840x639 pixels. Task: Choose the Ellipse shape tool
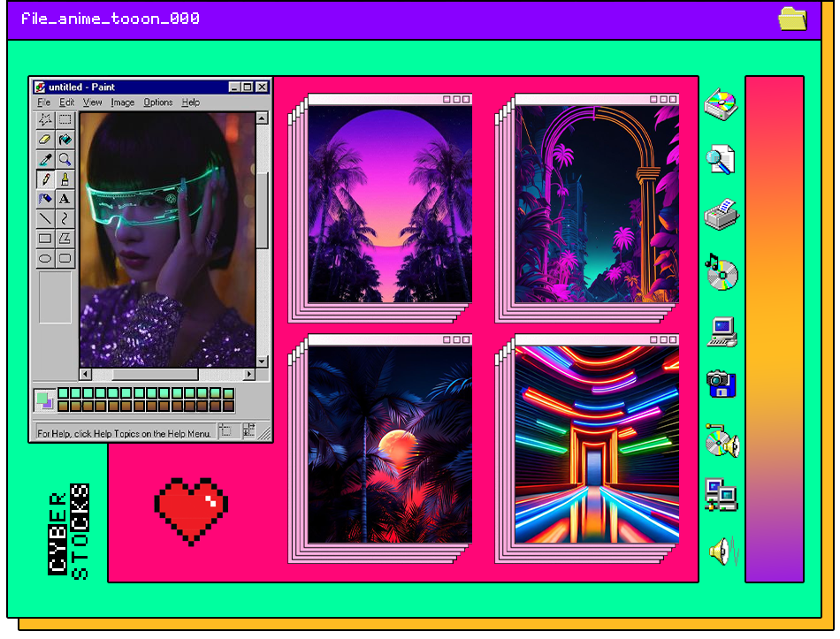click(45, 258)
